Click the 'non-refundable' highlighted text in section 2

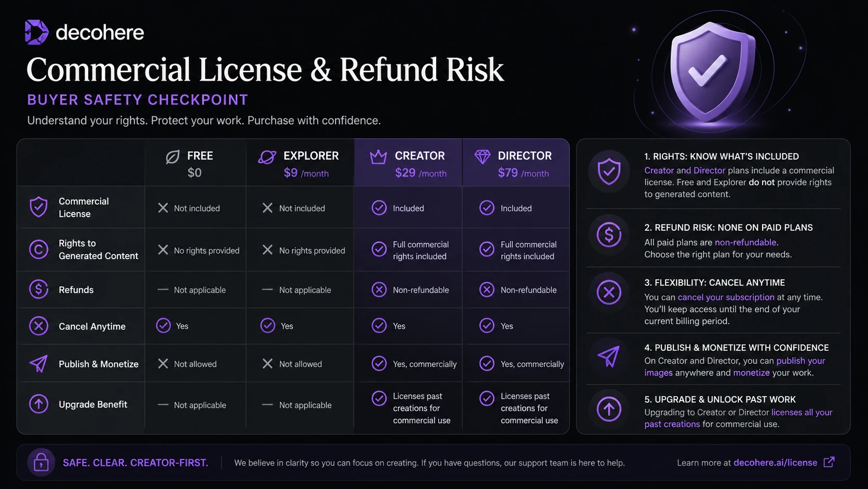coord(745,242)
